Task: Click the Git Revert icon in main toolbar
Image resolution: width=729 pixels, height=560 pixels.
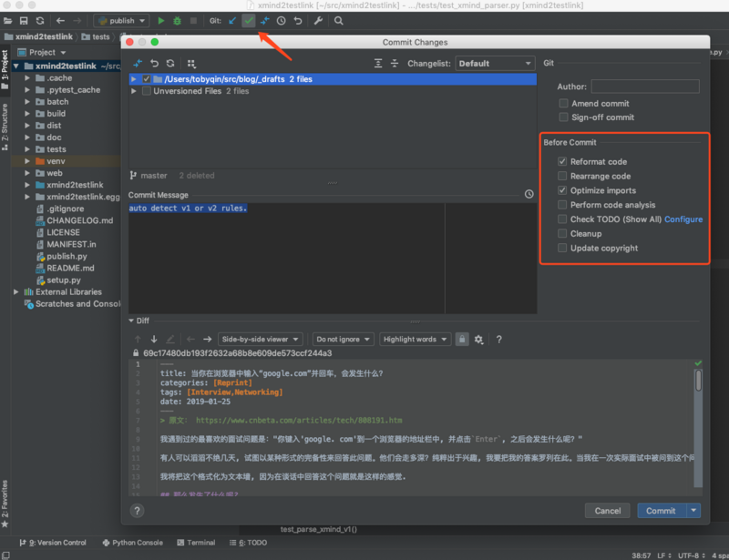Action: coord(298,21)
